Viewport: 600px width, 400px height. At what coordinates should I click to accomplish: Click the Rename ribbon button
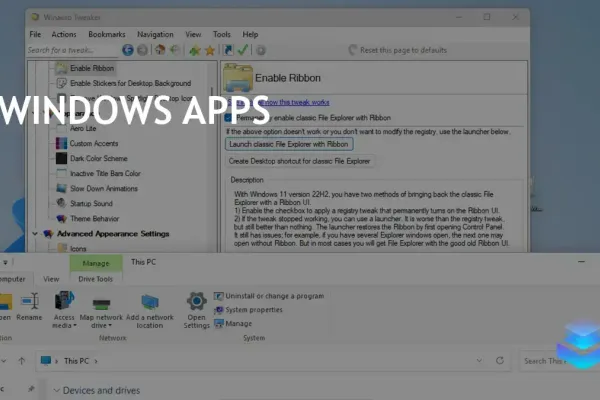coord(29,307)
